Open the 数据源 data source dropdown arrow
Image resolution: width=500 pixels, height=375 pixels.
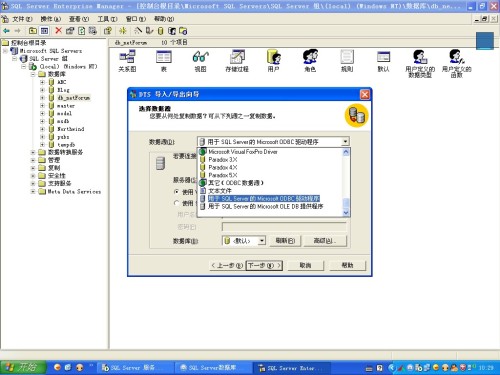345,142
